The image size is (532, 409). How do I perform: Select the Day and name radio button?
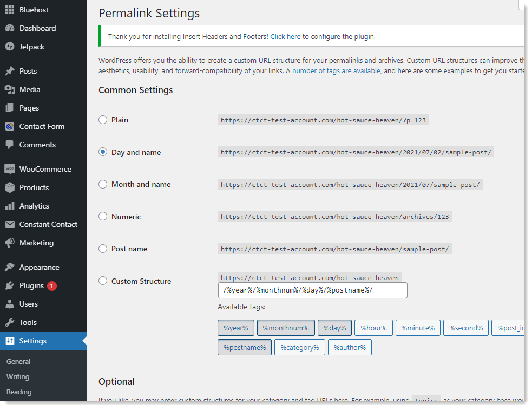click(x=103, y=152)
